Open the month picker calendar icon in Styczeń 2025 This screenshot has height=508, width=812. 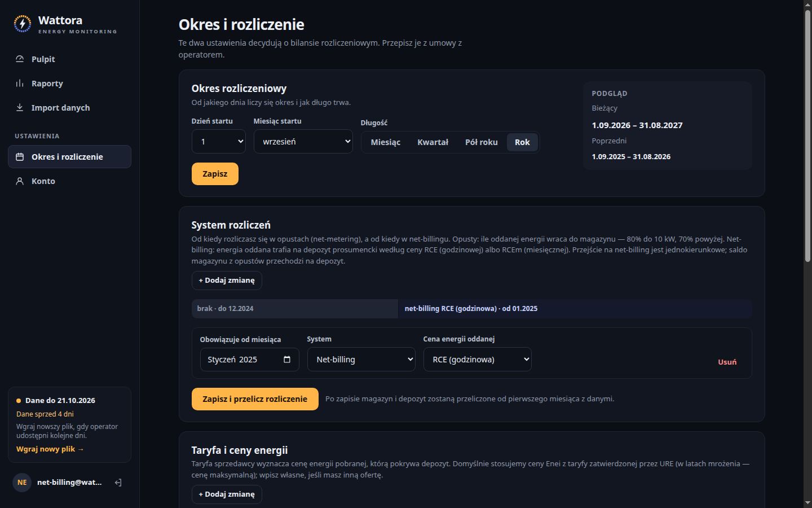click(x=287, y=360)
